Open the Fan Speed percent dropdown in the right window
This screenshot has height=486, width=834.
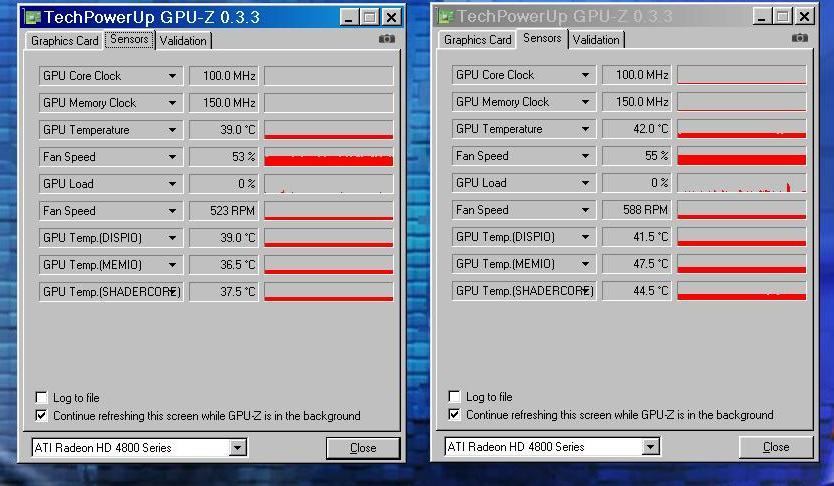pos(585,156)
